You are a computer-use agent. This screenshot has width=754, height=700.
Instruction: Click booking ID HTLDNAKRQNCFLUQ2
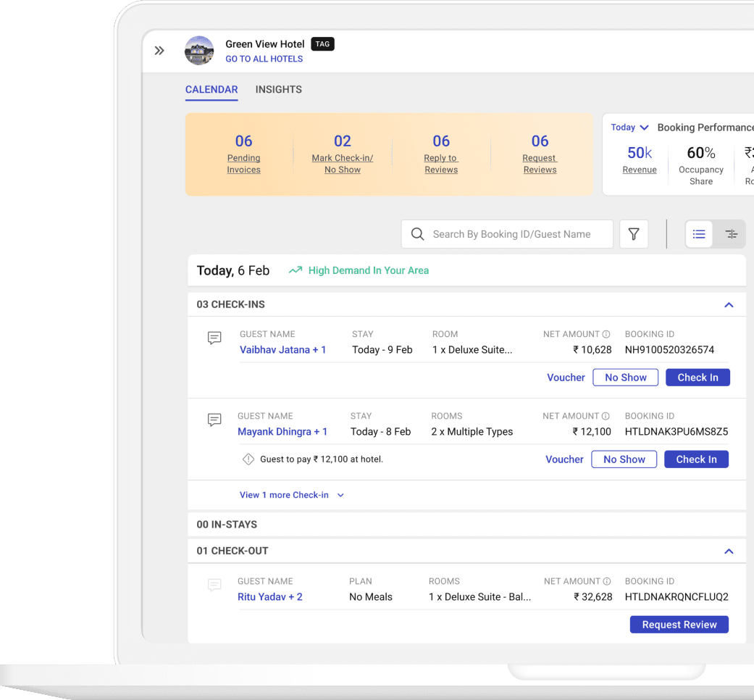pyautogui.click(x=676, y=597)
